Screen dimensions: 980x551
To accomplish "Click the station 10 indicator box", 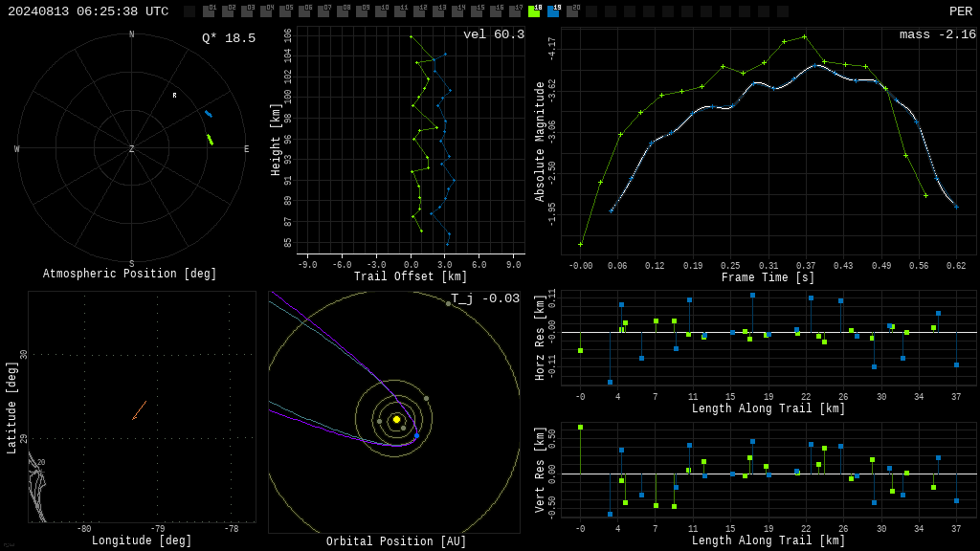I will [x=381, y=11].
